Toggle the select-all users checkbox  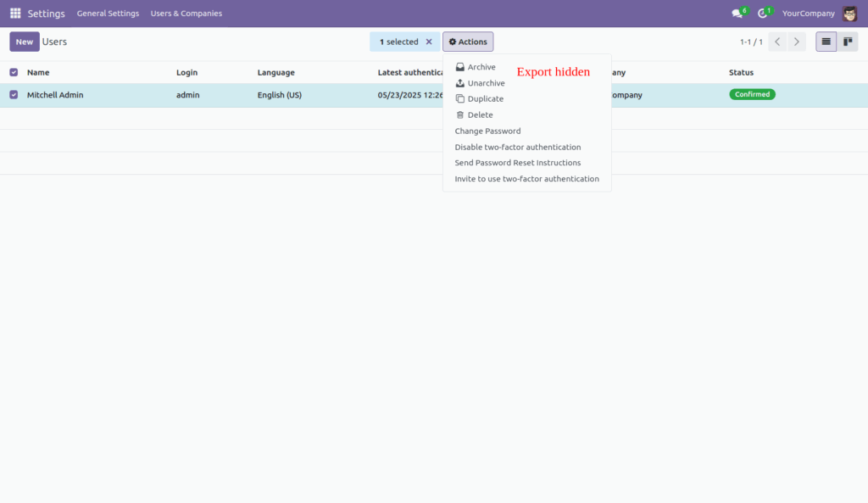[12, 72]
